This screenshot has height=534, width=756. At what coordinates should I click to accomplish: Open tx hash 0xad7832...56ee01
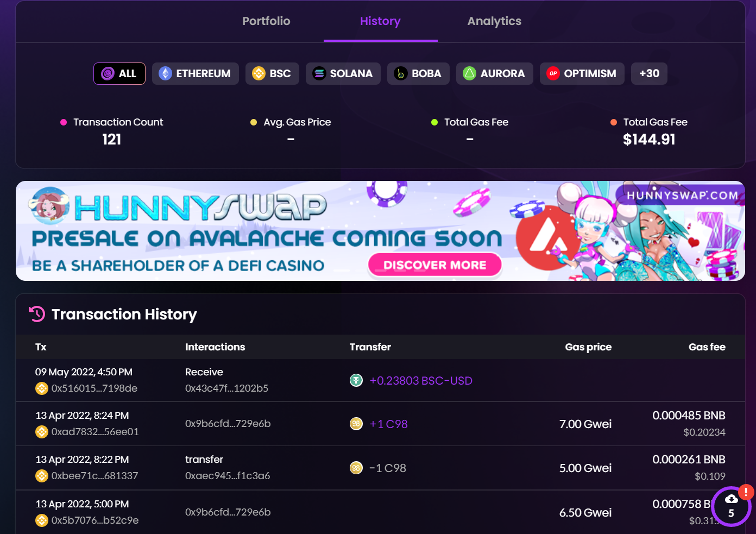[x=95, y=432]
